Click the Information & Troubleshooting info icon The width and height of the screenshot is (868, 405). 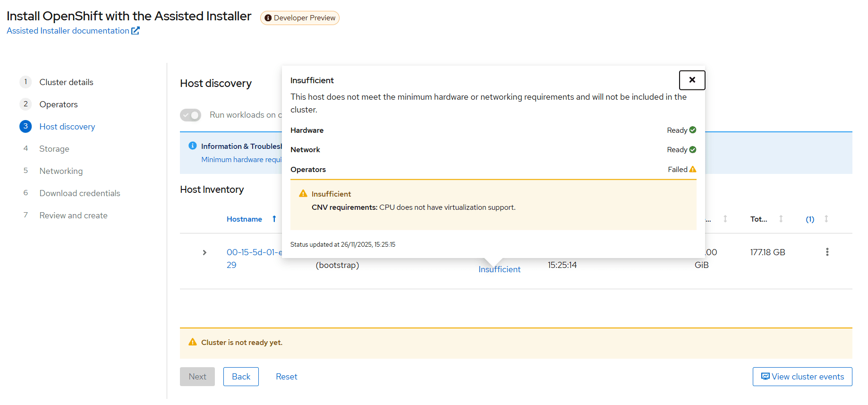click(x=193, y=146)
